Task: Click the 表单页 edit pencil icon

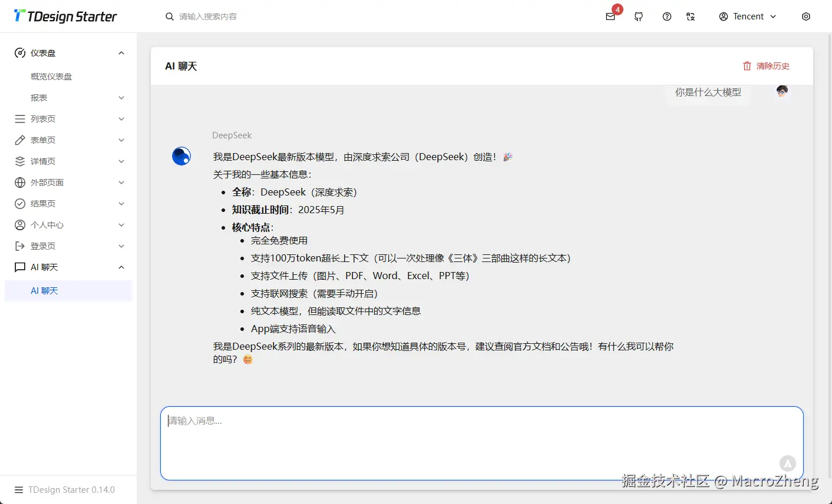Action: (20, 140)
